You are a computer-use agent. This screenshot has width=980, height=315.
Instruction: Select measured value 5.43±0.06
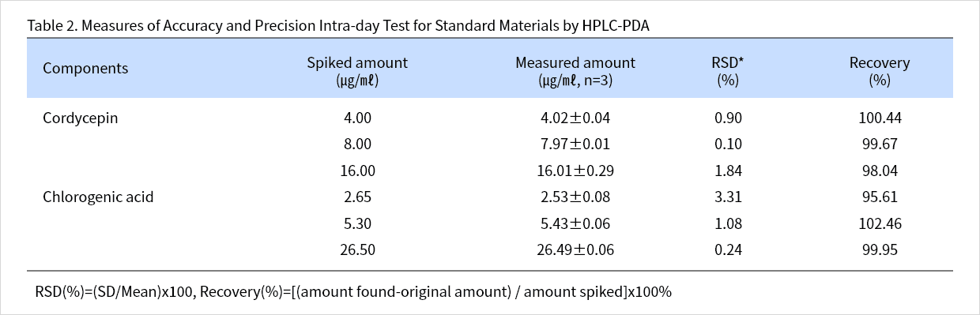[575, 223]
